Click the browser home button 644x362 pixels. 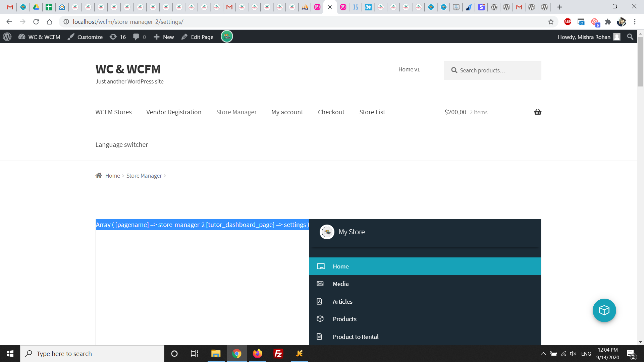click(49, 22)
